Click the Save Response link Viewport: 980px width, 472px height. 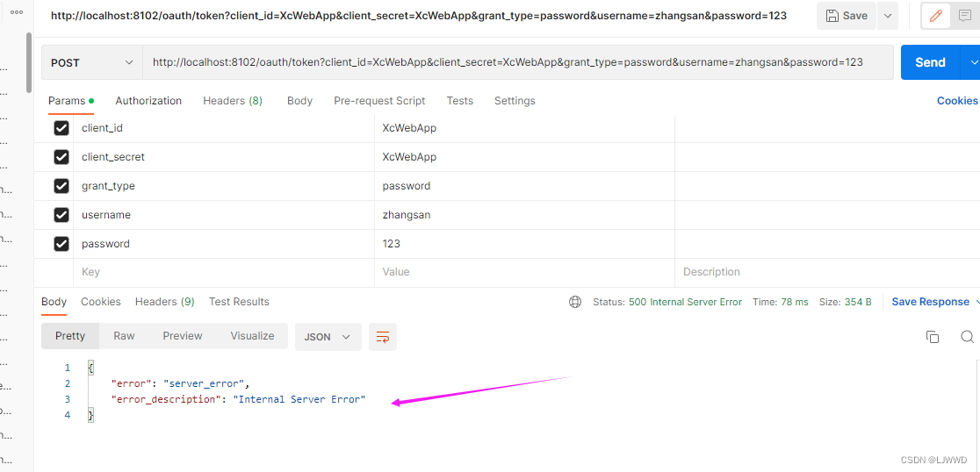coord(931,302)
